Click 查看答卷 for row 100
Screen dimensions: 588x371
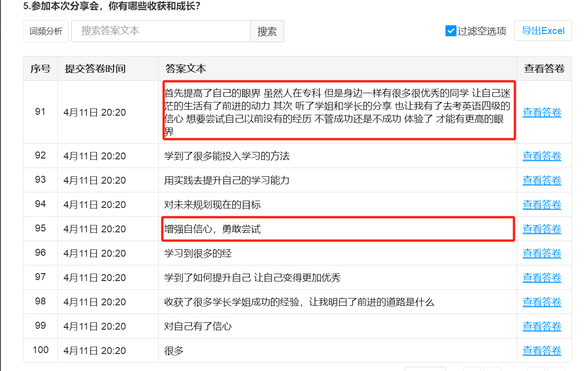(x=542, y=351)
